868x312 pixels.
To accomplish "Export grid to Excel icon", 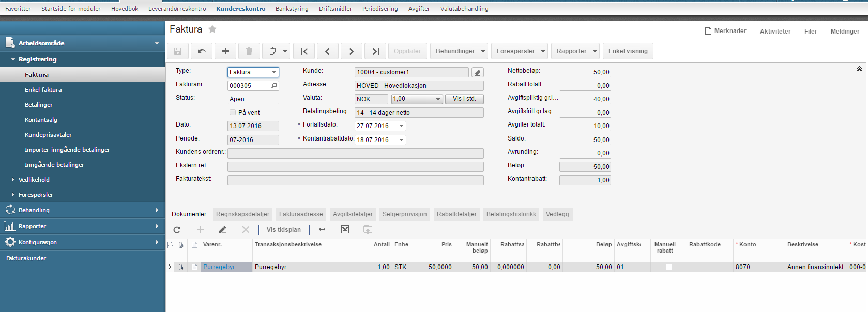I will 345,230.
